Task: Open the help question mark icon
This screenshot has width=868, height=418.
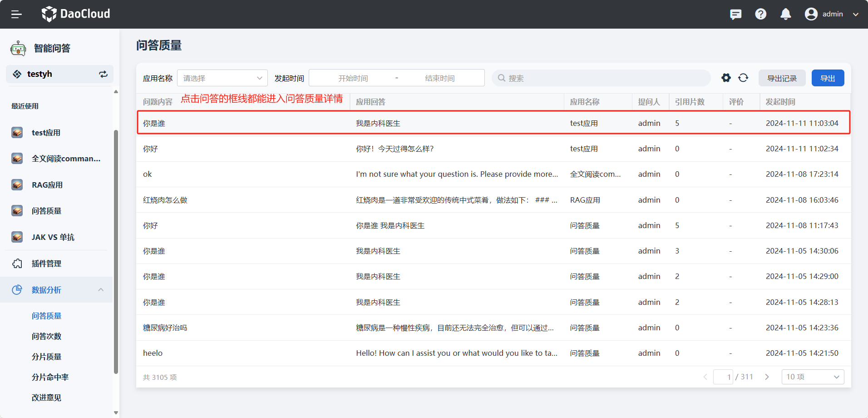Action: pyautogui.click(x=760, y=14)
